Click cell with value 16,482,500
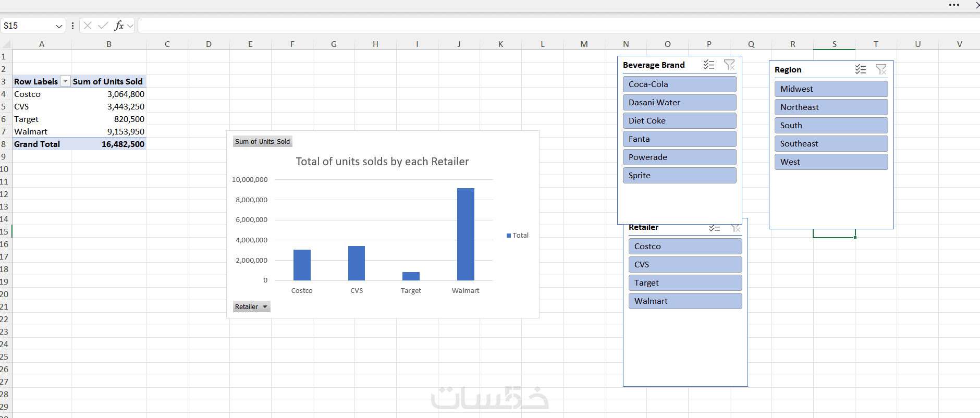The width and height of the screenshot is (980, 418). coord(109,144)
